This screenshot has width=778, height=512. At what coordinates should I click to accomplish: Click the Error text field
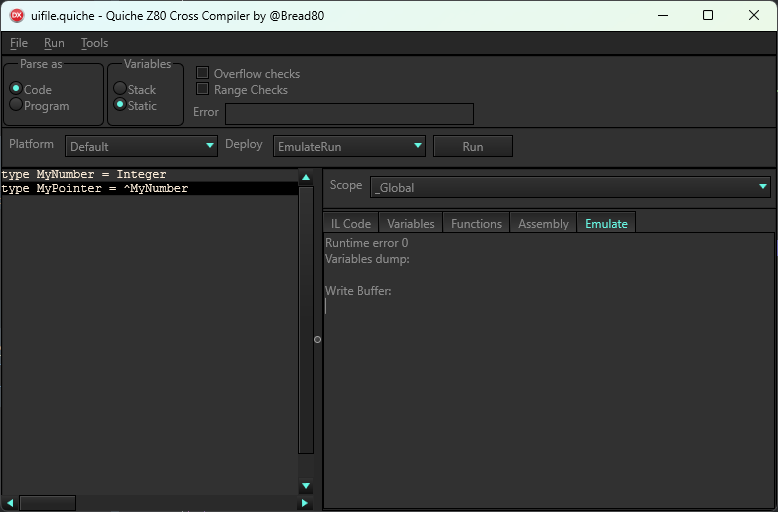349,114
